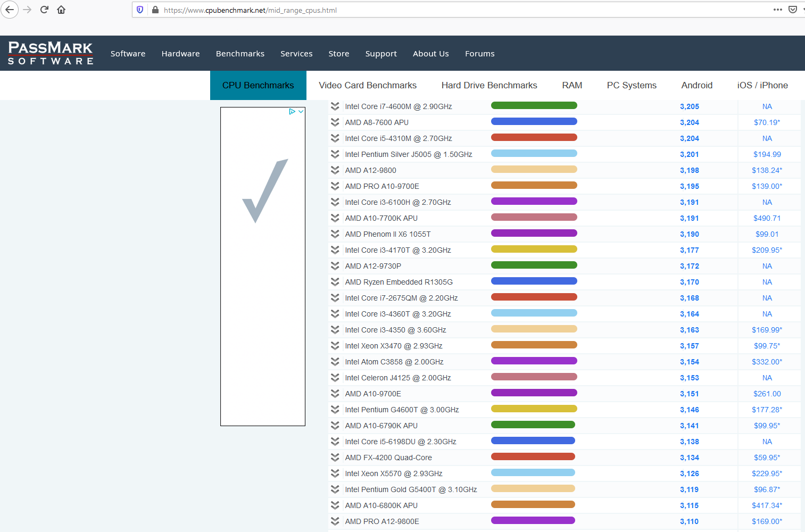
Task: Expand details for Intel Core i7-4600M row
Action: (x=335, y=106)
